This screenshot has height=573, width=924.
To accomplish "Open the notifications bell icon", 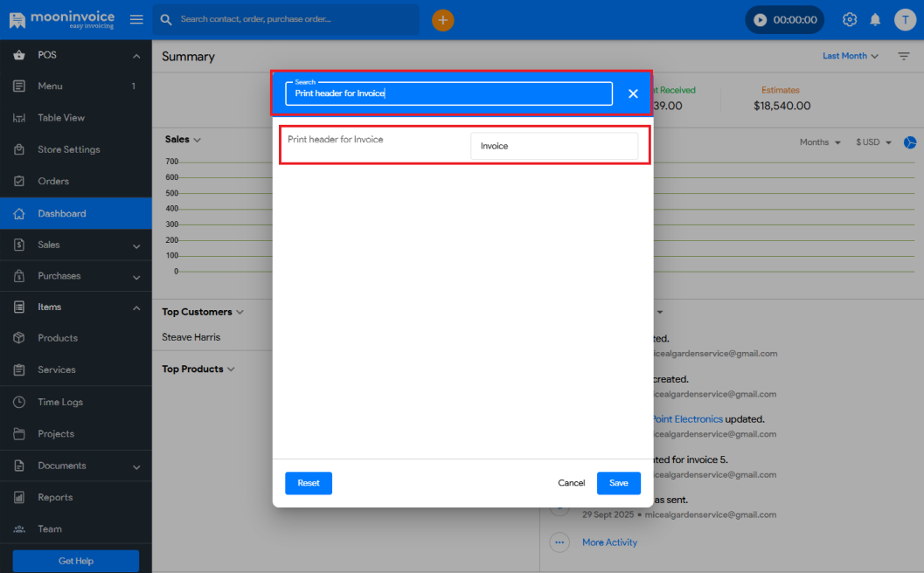I will pyautogui.click(x=875, y=19).
